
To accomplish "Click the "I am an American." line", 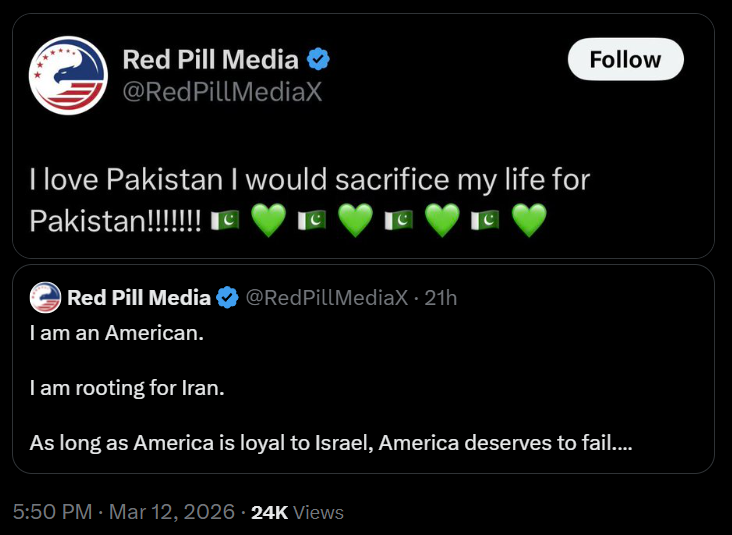I will [x=116, y=333].
